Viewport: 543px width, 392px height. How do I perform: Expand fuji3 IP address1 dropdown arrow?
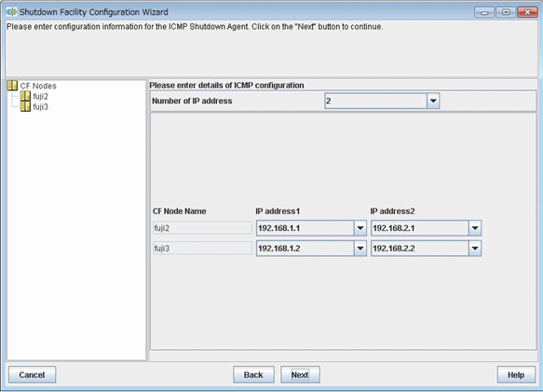[360, 249]
